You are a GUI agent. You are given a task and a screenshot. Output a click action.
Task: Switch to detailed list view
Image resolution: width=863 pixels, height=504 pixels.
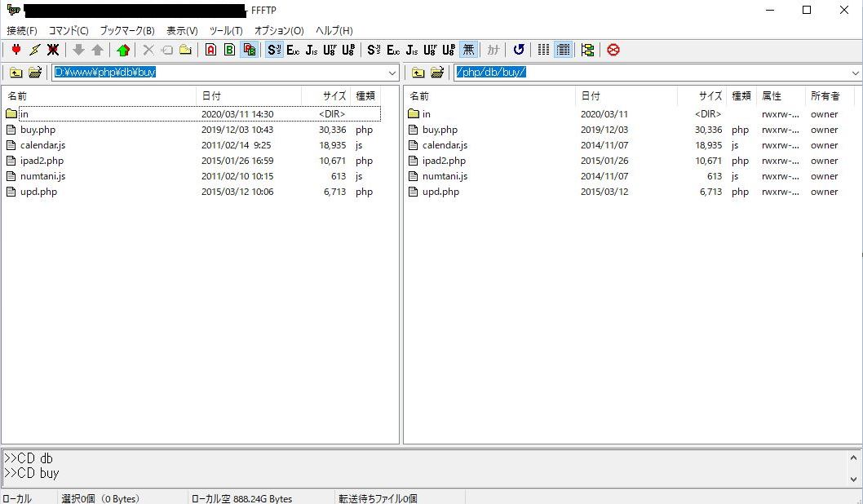click(563, 50)
